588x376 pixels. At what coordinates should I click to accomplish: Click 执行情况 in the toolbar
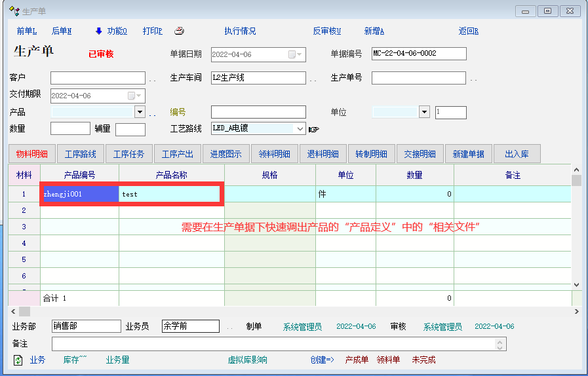(240, 31)
